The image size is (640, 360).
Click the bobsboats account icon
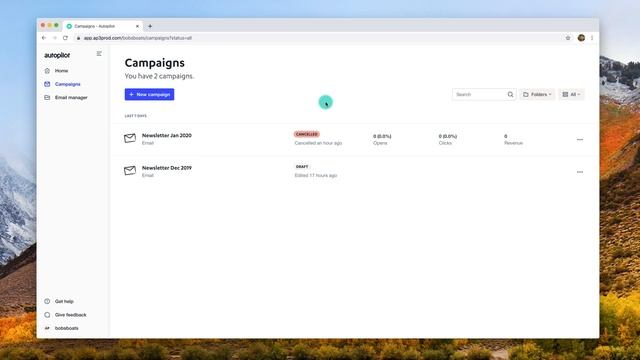click(x=47, y=328)
